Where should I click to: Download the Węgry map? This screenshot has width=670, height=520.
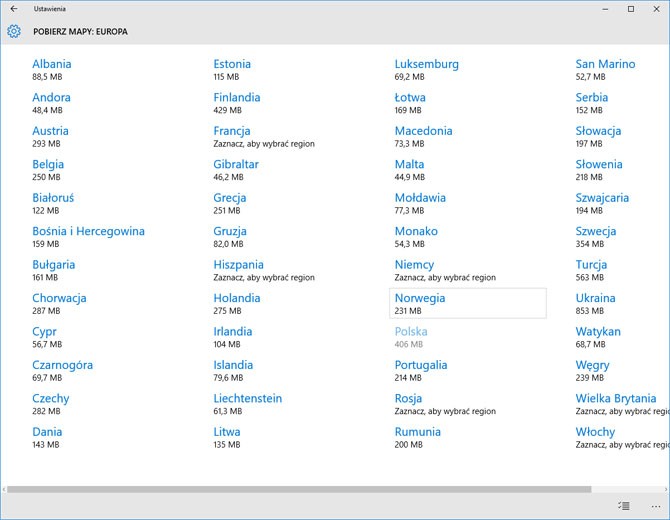[x=592, y=370]
